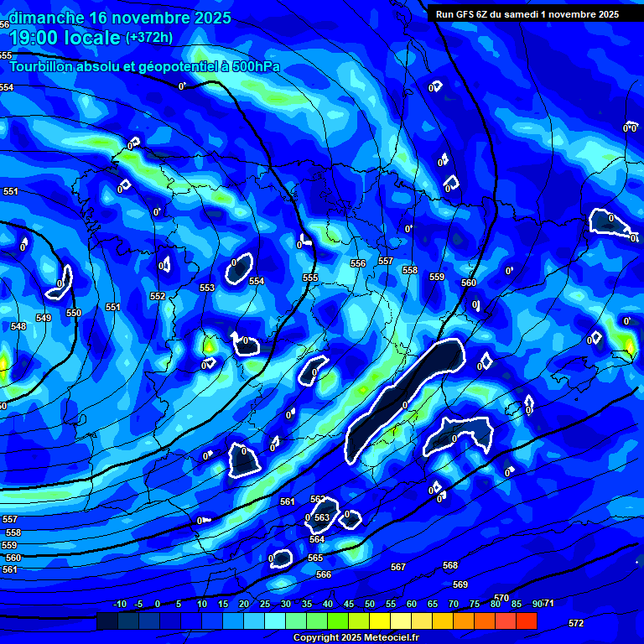Click the '550' contour label on the map
This screenshot has height=644, width=644.
(x=74, y=313)
